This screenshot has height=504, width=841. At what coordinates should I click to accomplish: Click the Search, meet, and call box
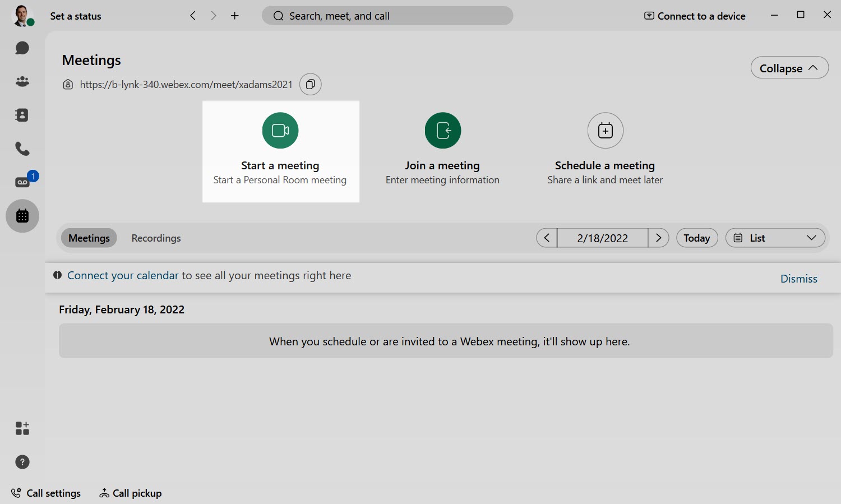[x=387, y=16]
